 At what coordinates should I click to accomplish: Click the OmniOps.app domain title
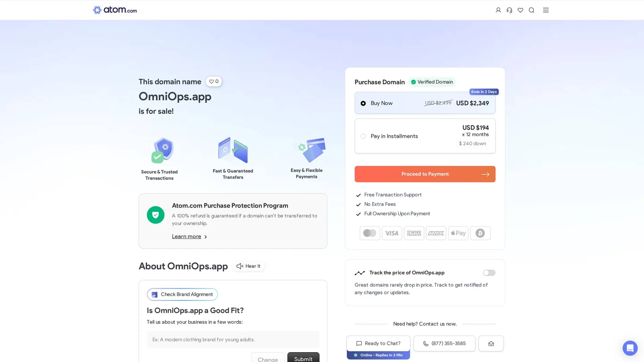click(175, 97)
